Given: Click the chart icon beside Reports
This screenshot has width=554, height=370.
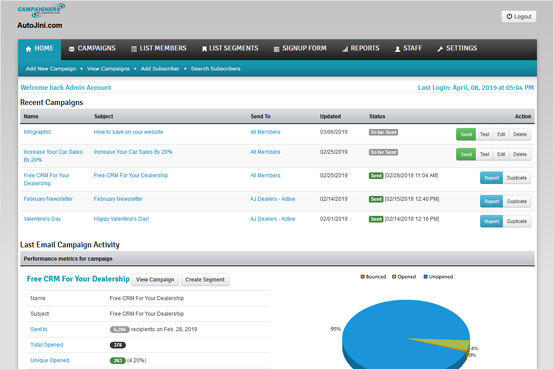Looking at the screenshot, I should [345, 49].
